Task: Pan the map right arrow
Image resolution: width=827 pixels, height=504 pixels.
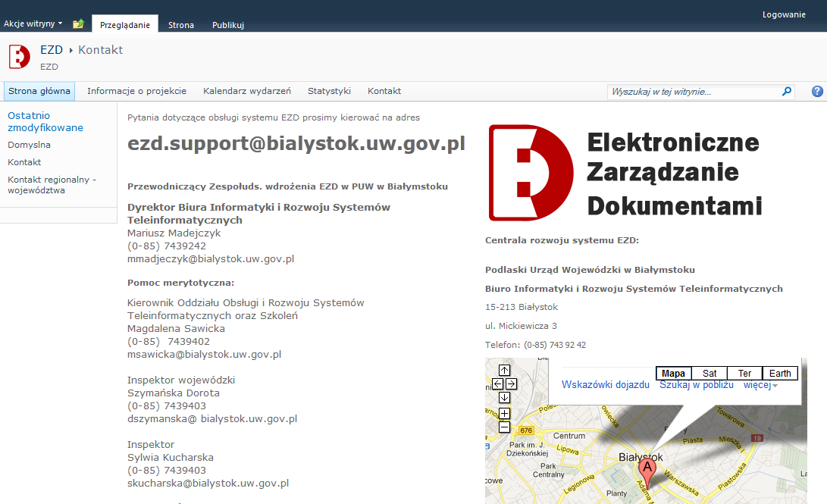Action: point(511,383)
